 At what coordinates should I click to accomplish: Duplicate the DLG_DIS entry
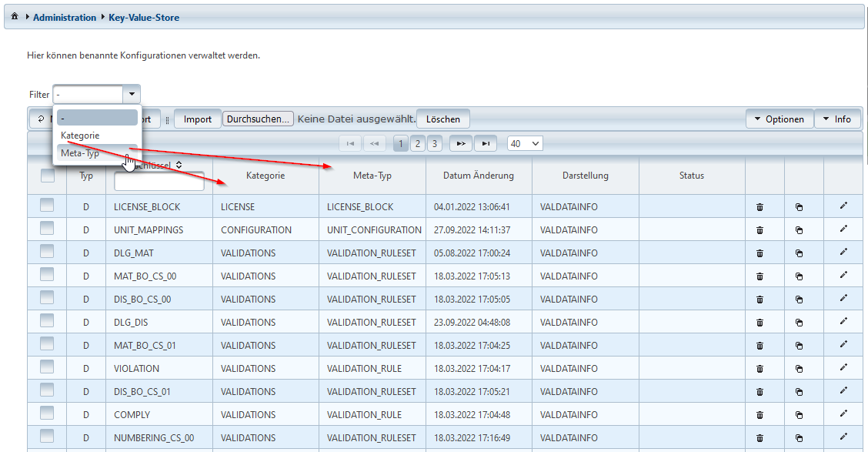point(799,323)
